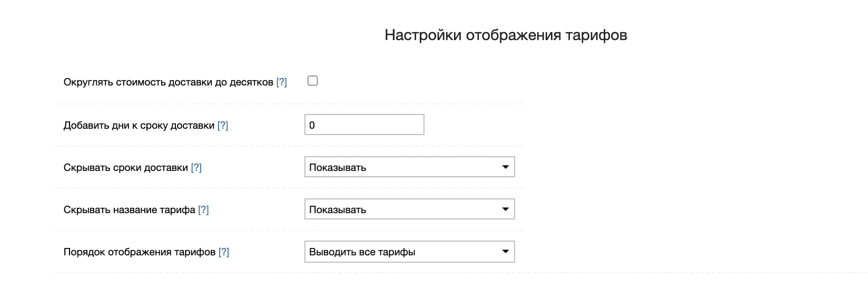Screen dimensions: 868x287
Task: Open the 'Скрывать сроки доставки' dropdown
Action: click(x=409, y=167)
